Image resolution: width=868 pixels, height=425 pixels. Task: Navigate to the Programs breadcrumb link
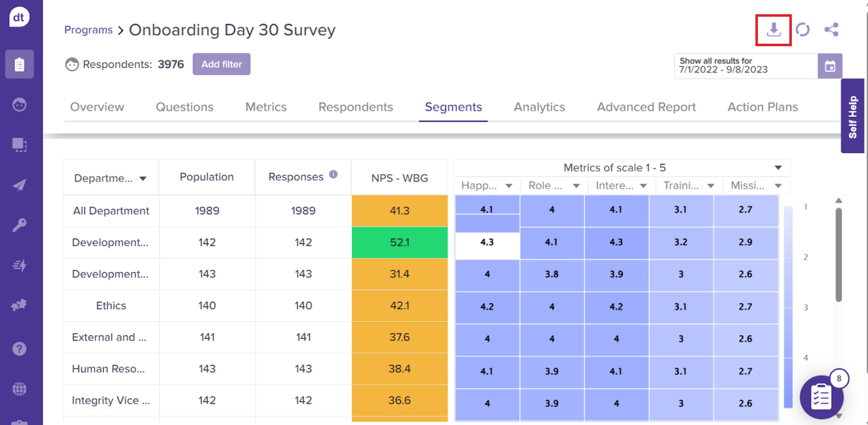coord(88,30)
